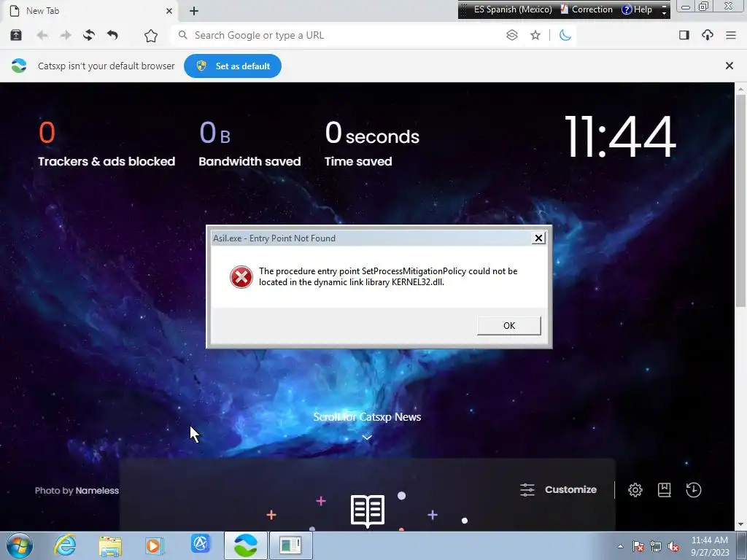
Task: Click the browser forward arrow
Action: pos(66,35)
